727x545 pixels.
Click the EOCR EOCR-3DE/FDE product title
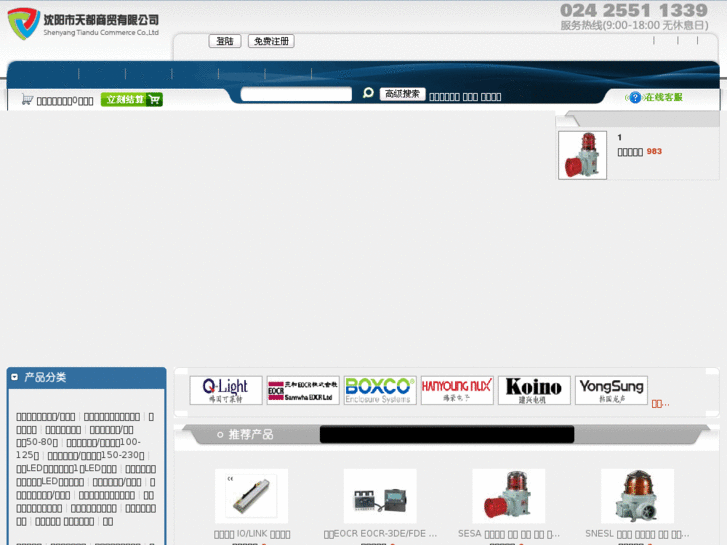pos(380,534)
